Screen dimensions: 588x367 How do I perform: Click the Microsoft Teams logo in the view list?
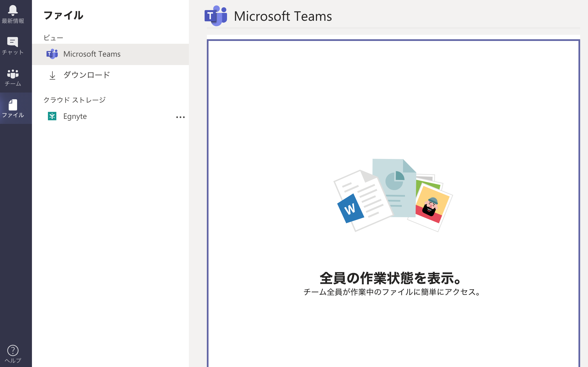(x=52, y=54)
